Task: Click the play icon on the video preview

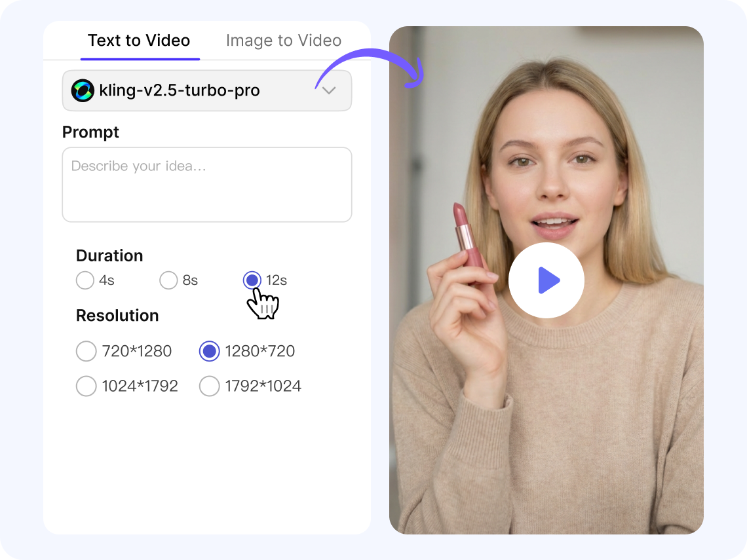Action: point(549,280)
